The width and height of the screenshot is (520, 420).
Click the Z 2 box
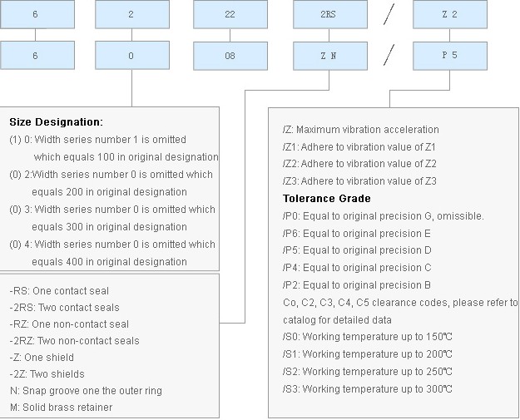449,14
